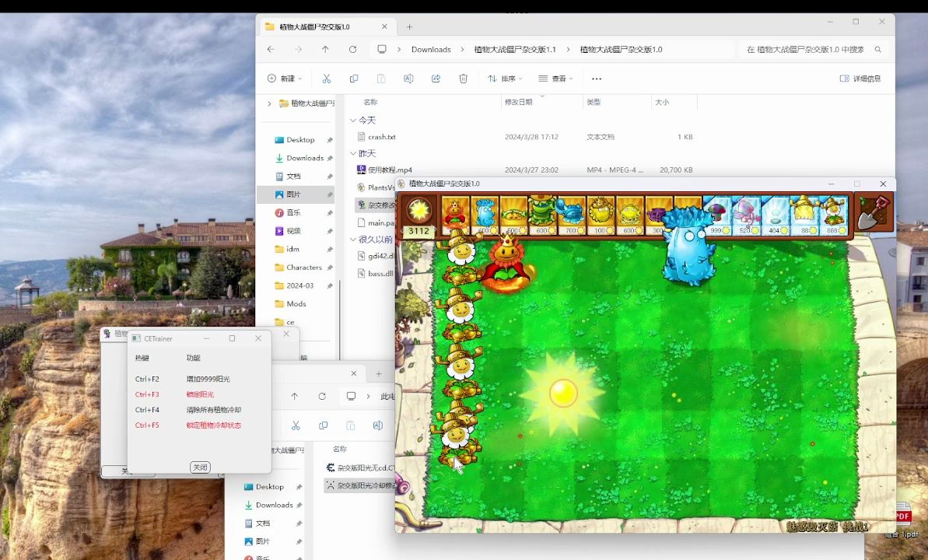Select the 999-cost mushroom seed card

tap(716, 216)
